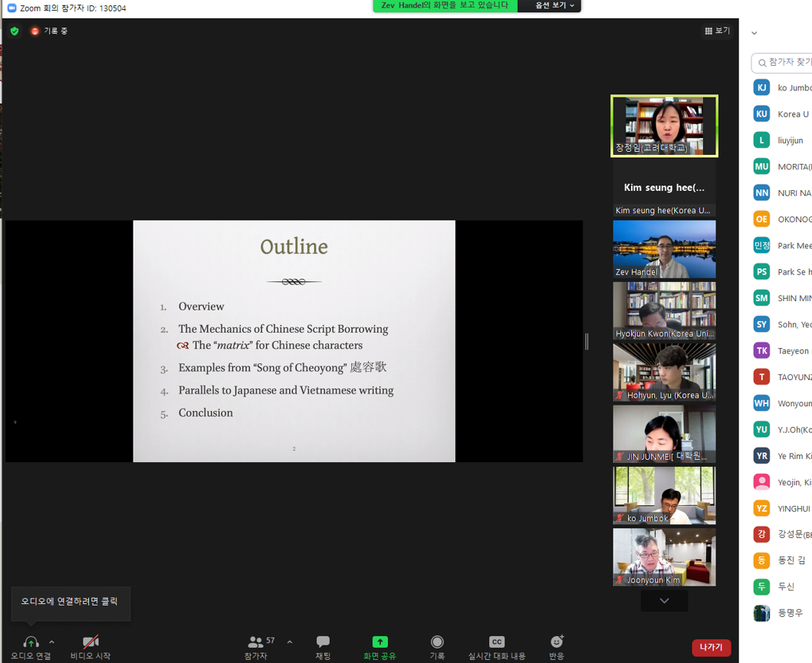Open the live transcript CC icon
Screen dimensions: 812x663
(x=497, y=642)
